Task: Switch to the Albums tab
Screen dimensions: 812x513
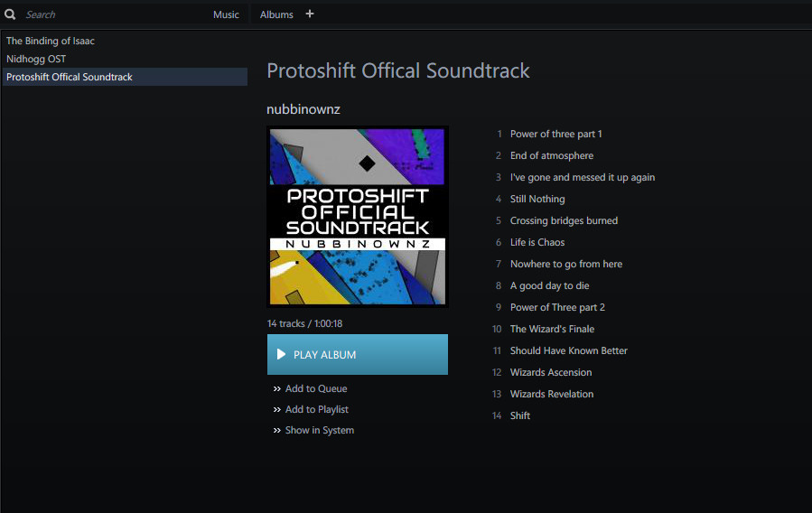Action: [276, 14]
